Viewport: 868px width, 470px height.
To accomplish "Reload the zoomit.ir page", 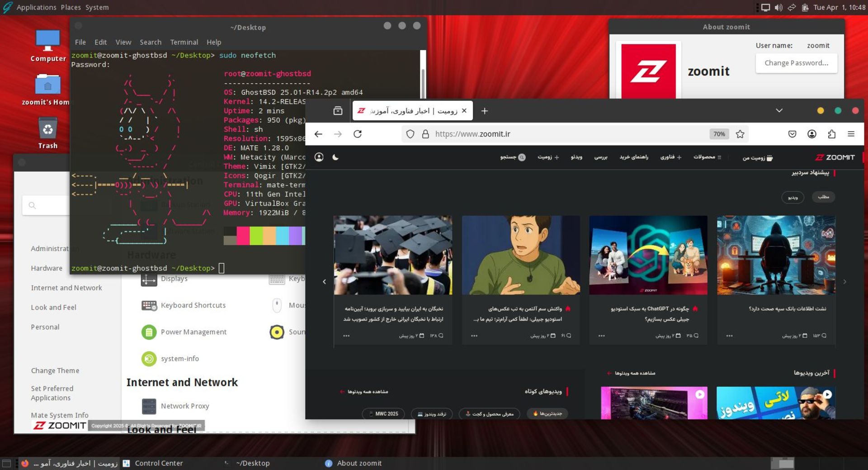I will [x=358, y=134].
